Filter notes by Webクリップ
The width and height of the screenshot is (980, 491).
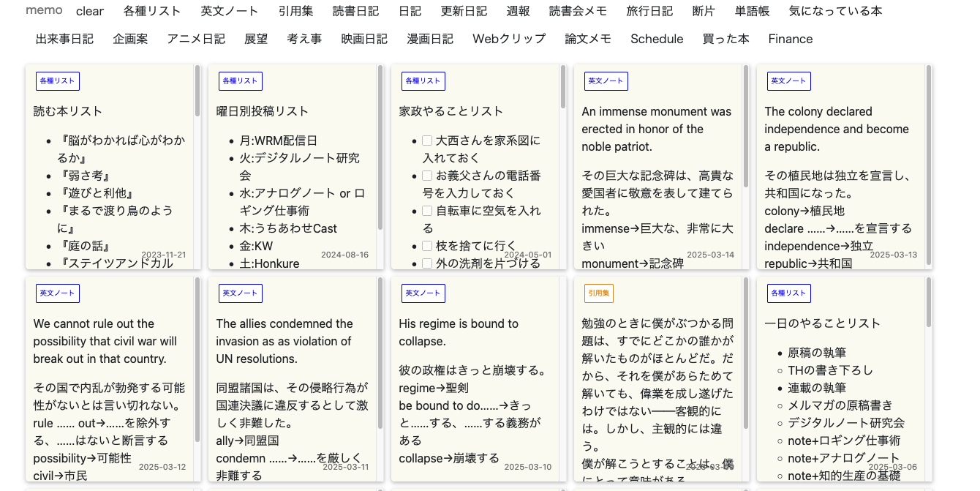tap(509, 39)
